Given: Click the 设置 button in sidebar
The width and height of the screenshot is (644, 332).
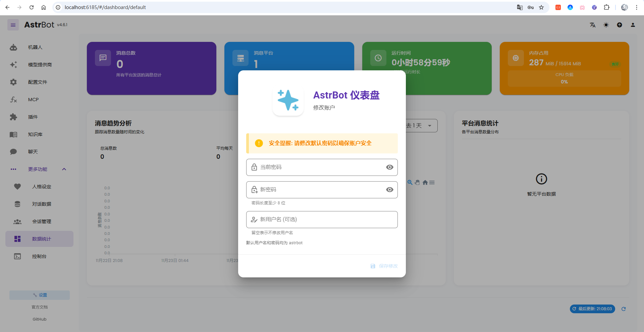Looking at the screenshot, I should pos(40,295).
